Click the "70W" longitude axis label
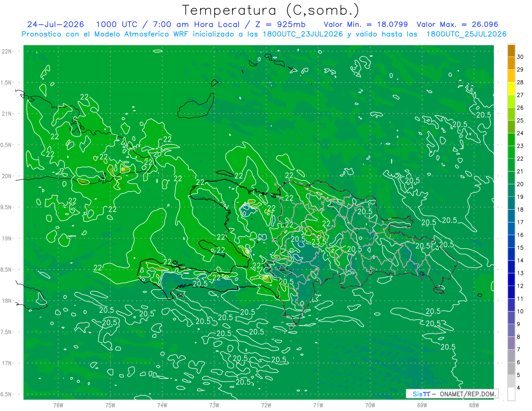Viewport: 532px width, 411px height. [x=370, y=404]
